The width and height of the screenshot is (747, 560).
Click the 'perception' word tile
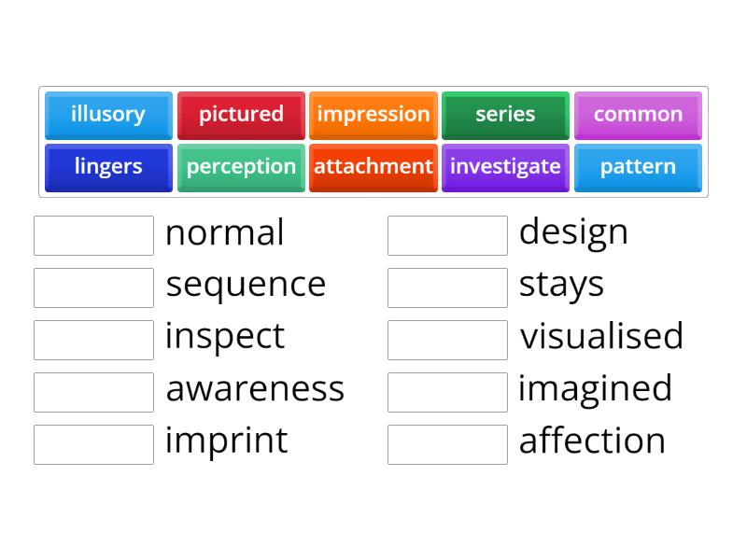(241, 167)
